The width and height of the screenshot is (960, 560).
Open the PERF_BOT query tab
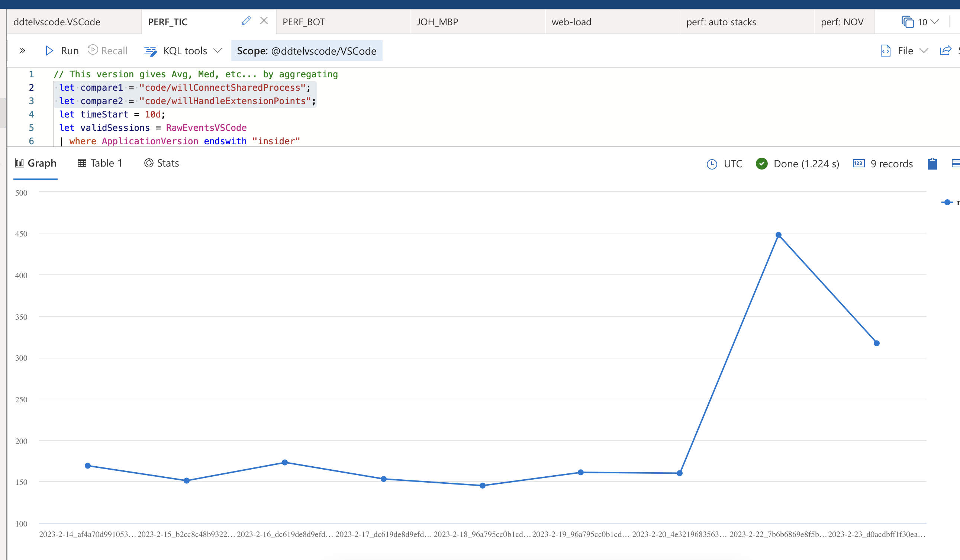click(304, 22)
